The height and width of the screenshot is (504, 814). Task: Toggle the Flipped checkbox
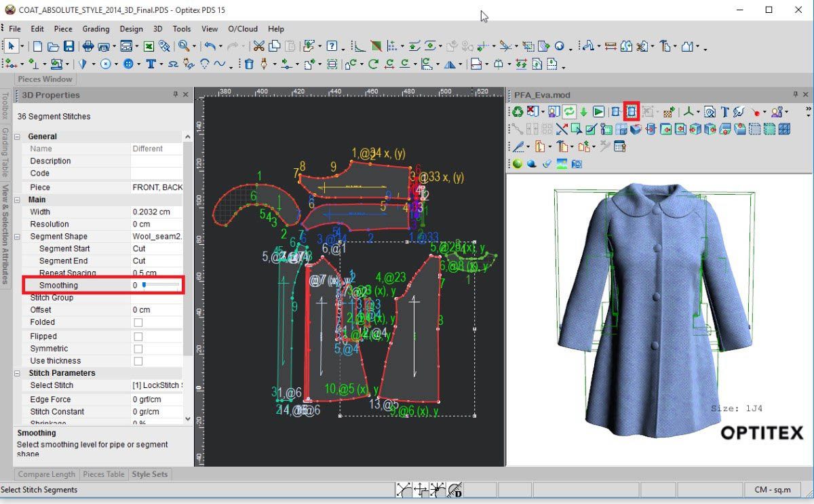[138, 336]
